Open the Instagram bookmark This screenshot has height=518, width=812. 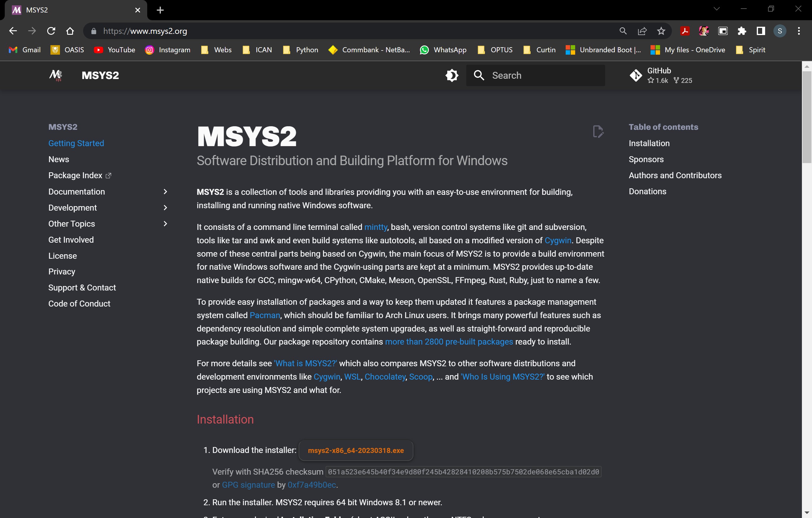[x=168, y=50]
